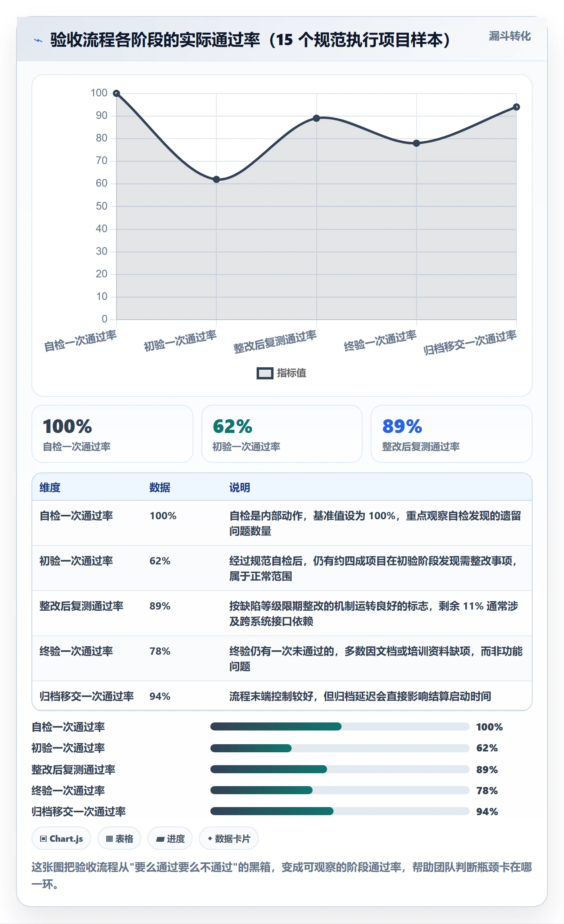Image resolution: width=564 pixels, height=924 pixels.
Task: Click the 78% value beside progress bar
Action: (487, 791)
